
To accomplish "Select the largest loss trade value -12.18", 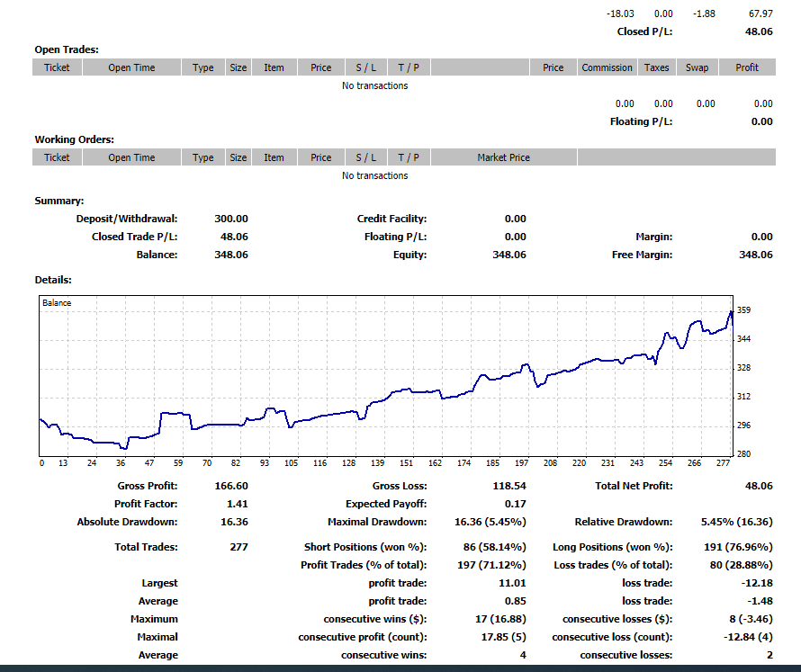I will point(755,583).
